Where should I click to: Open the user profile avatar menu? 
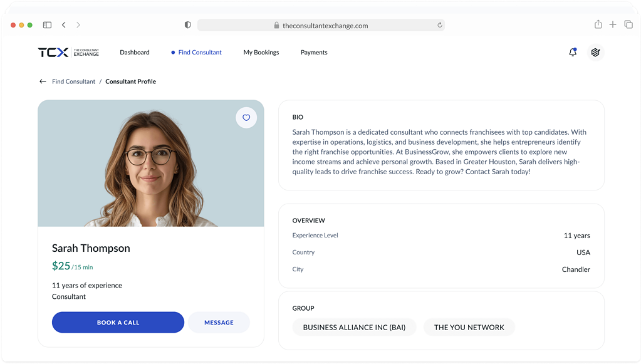click(x=595, y=52)
